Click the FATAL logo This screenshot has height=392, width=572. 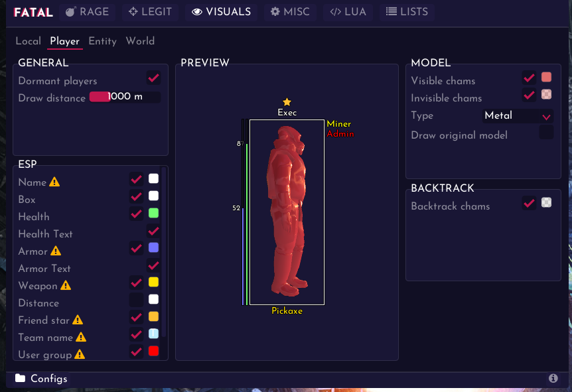click(33, 13)
